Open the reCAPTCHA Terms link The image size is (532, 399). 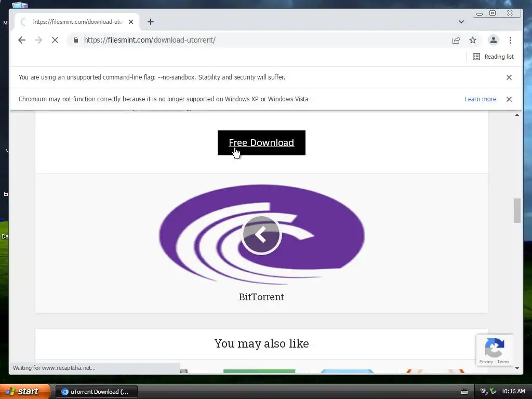pyautogui.click(x=503, y=362)
